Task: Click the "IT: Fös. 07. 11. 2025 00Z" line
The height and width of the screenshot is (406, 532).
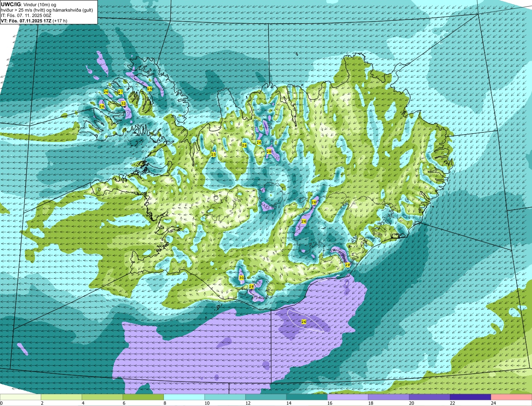Action: (26, 15)
